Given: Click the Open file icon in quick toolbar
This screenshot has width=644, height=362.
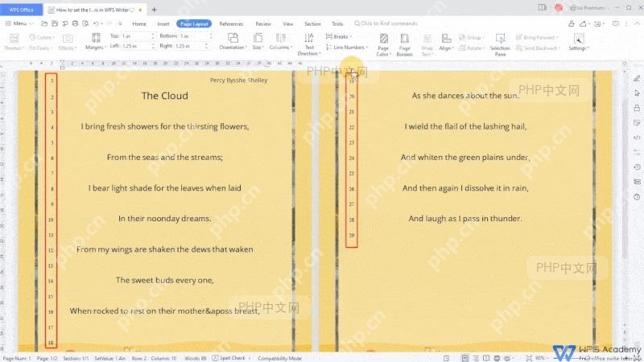Looking at the screenshot, I should pyautogui.click(x=44, y=23).
